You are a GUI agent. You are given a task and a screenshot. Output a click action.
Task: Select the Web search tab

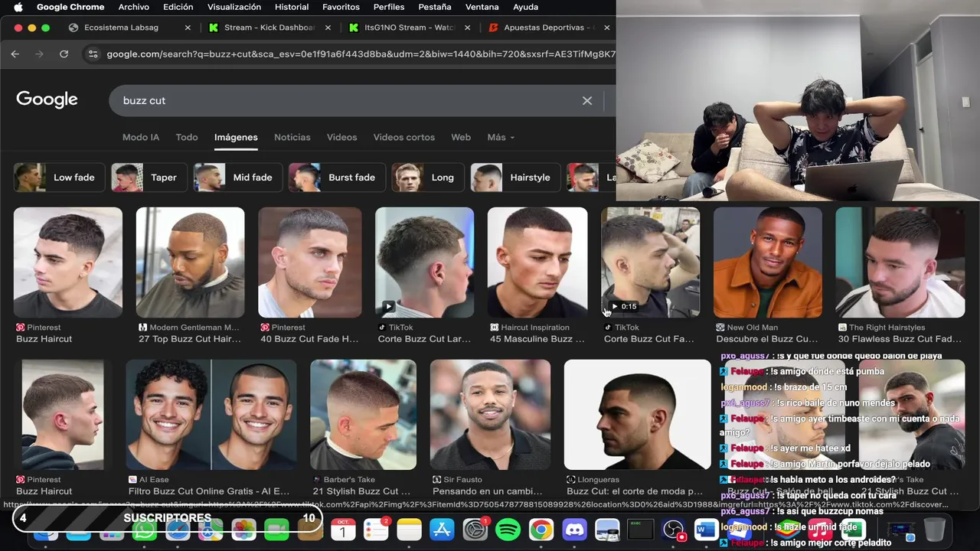[x=461, y=137]
